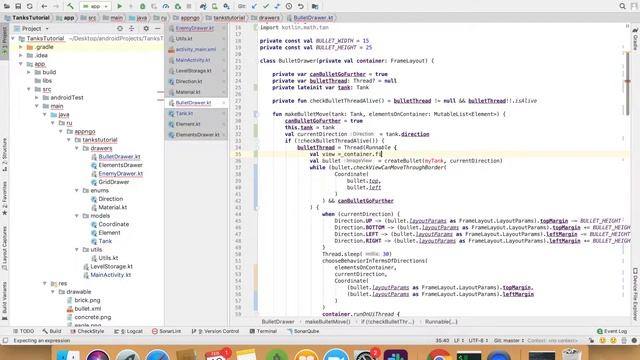Click the Git revert undo icon
Screen dimensions: 640x360
[x=300, y=6]
